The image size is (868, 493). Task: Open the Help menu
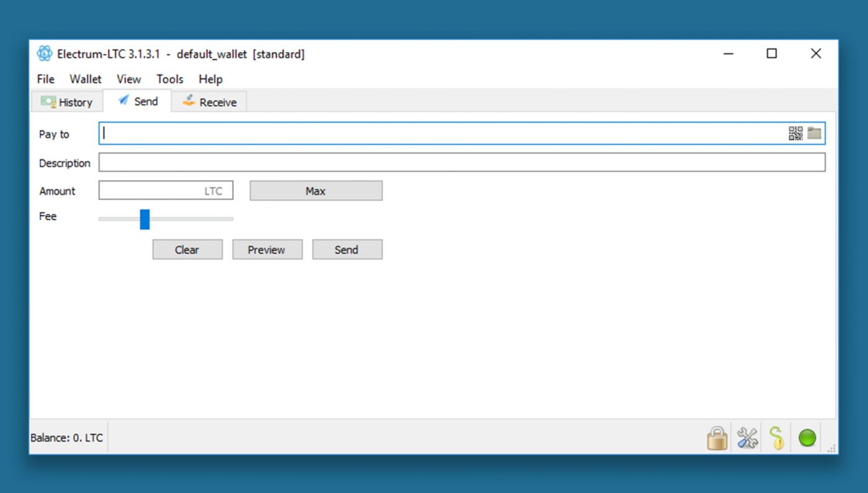click(210, 79)
